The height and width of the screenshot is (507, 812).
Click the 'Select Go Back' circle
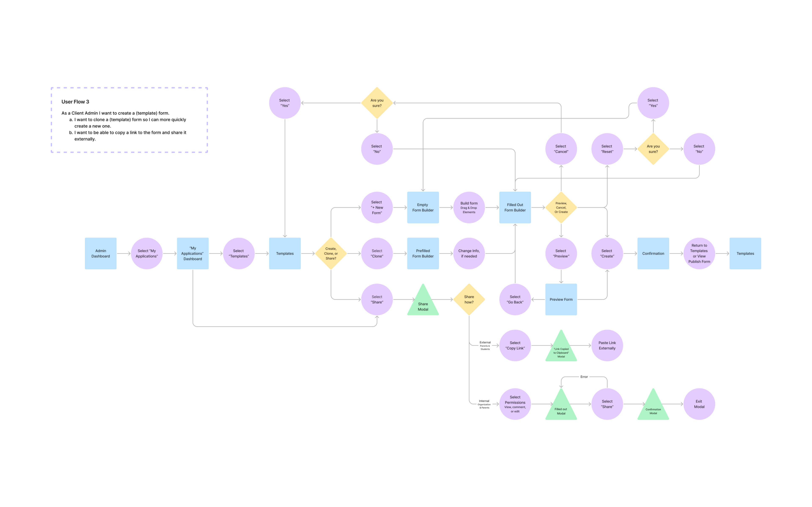[x=515, y=299]
